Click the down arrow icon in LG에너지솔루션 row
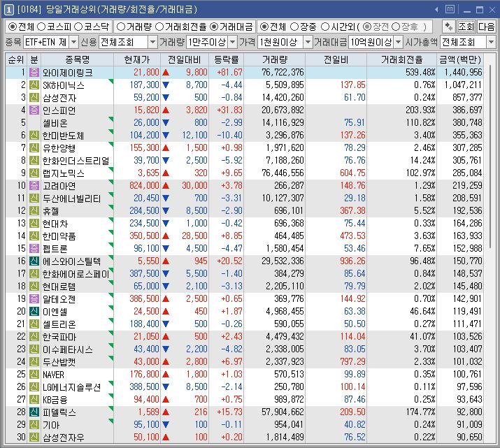This screenshot has height=448, width=500. tap(166, 387)
